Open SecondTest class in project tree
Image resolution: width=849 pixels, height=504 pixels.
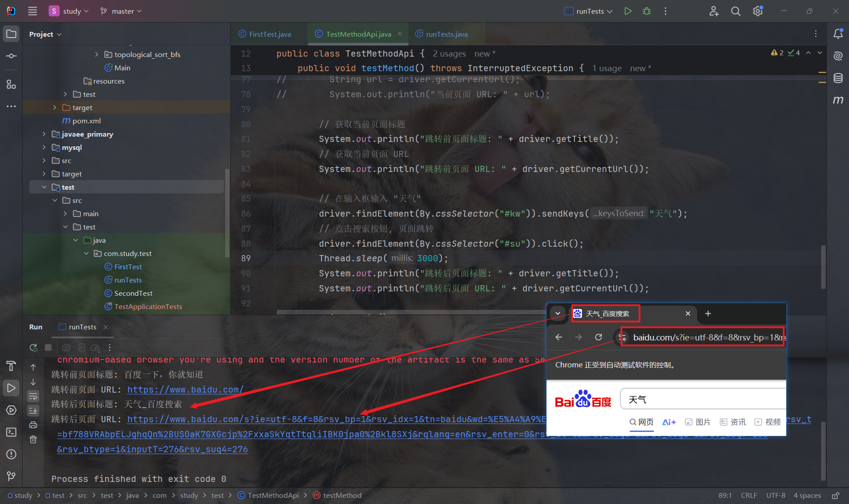133,293
